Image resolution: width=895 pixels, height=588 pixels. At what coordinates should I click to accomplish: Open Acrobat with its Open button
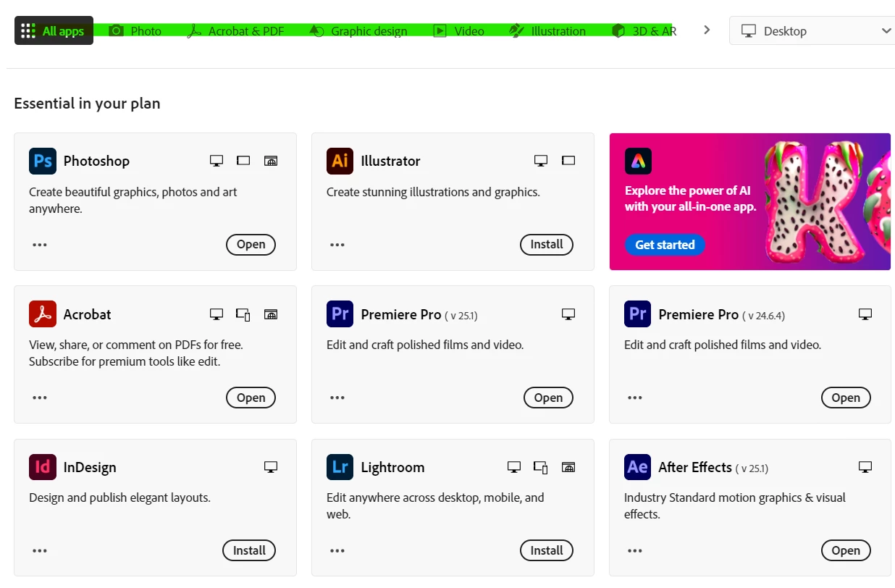pos(251,398)
